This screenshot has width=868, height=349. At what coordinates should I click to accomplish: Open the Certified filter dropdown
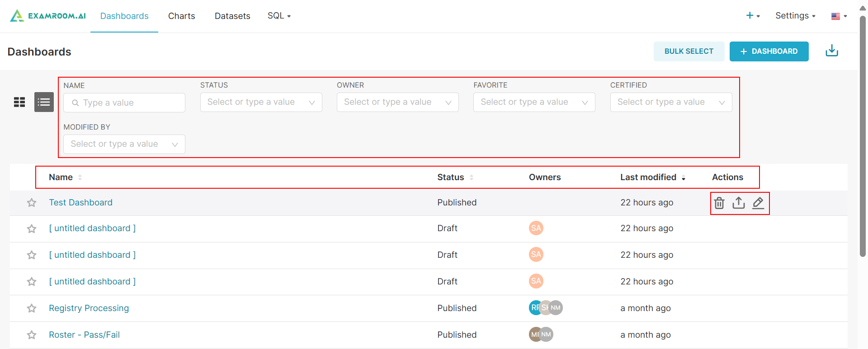(x=671, y=102)
